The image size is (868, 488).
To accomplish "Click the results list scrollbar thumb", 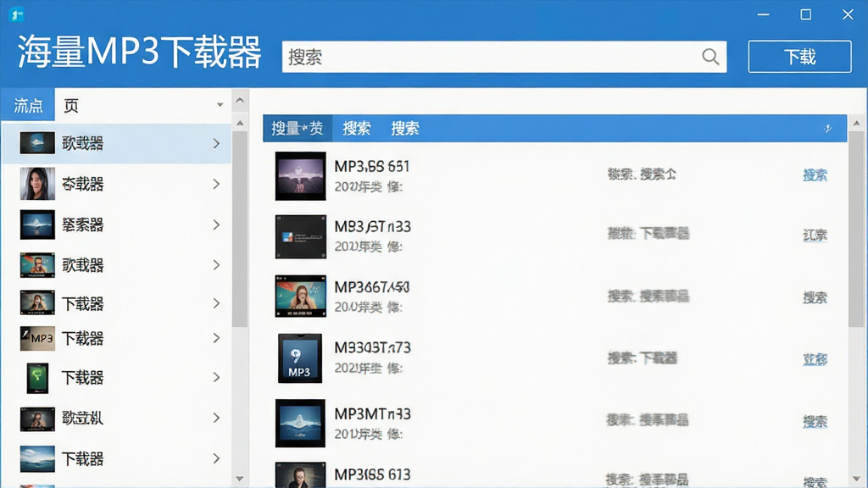I will [x=856, y=228].
